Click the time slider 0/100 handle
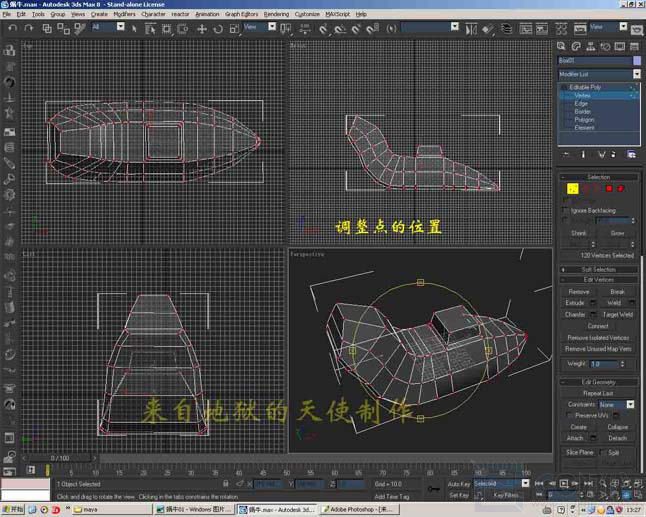 coord(60,458)
